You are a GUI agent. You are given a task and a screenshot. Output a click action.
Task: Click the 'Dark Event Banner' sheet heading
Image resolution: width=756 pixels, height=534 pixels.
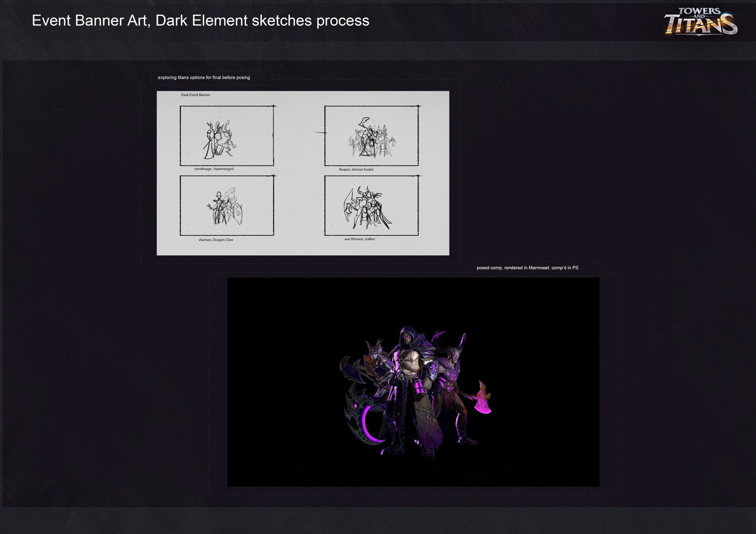[x=196, y=95]
